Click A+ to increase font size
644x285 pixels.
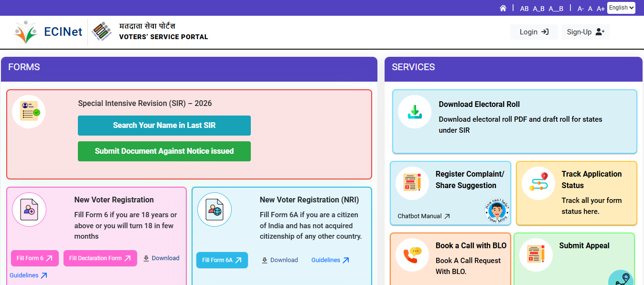(601, 8)
